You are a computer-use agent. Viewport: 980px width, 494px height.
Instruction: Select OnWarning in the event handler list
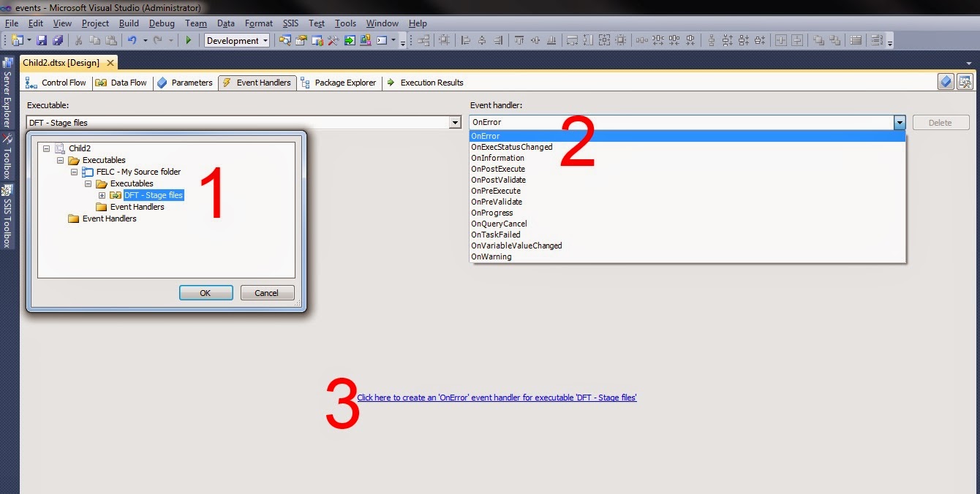tap(687, 256)
